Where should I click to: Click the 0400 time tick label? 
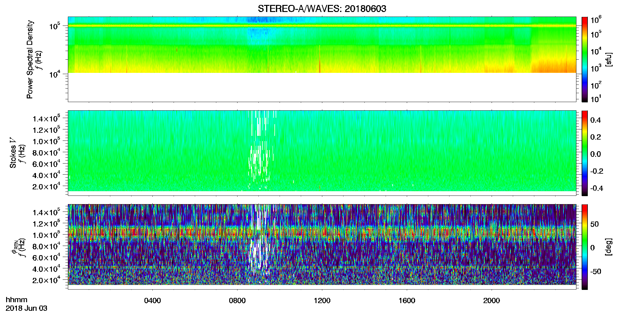coord(152,300)
